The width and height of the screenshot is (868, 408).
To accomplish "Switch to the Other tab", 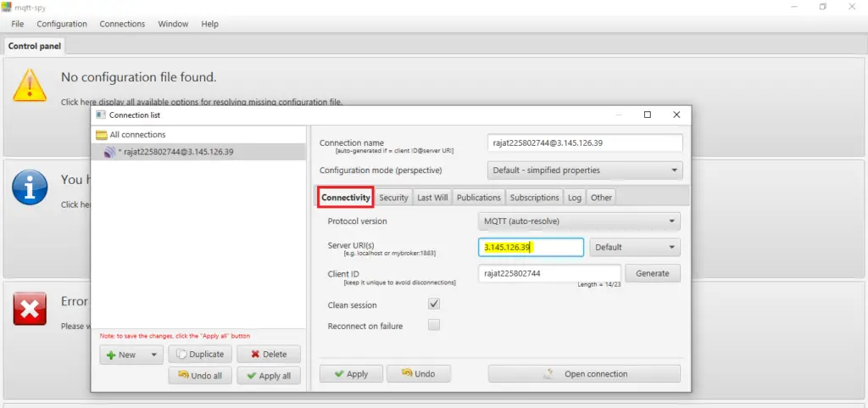I will [x=601, y=198].
